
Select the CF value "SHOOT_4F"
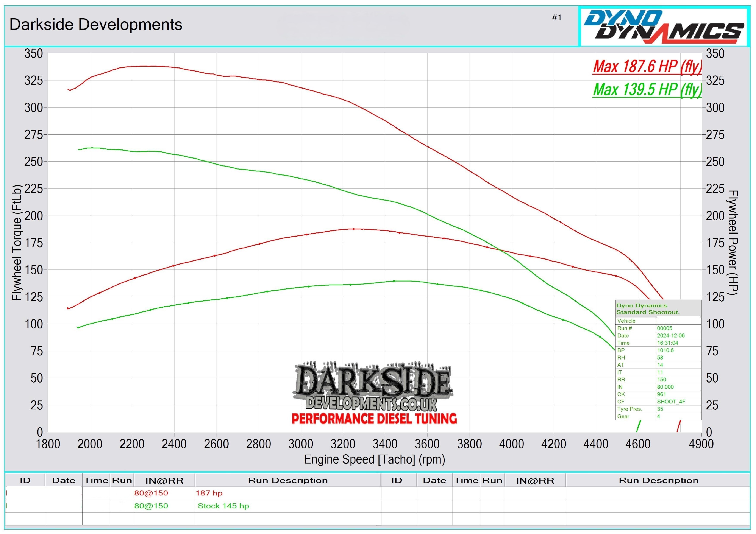[x=671, y=401]
